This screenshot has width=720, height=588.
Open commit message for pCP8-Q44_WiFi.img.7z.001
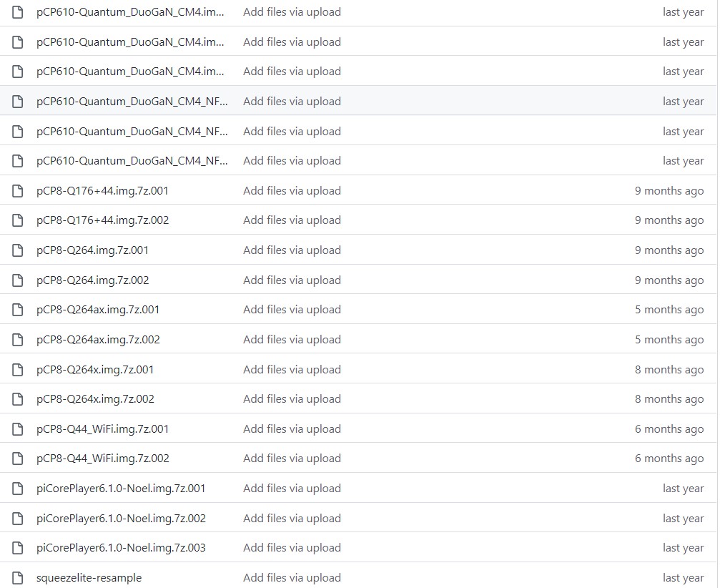(x=292, y=429)
